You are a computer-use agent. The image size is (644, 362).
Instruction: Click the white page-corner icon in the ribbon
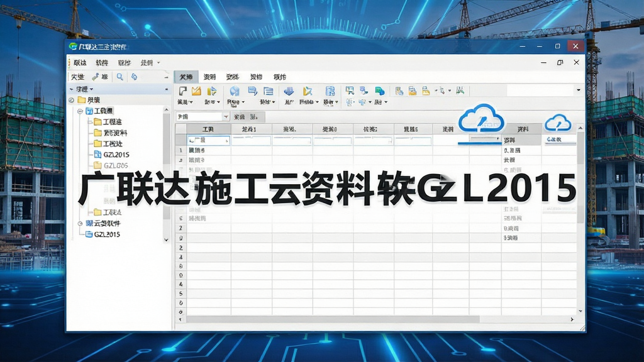[183, 90]
